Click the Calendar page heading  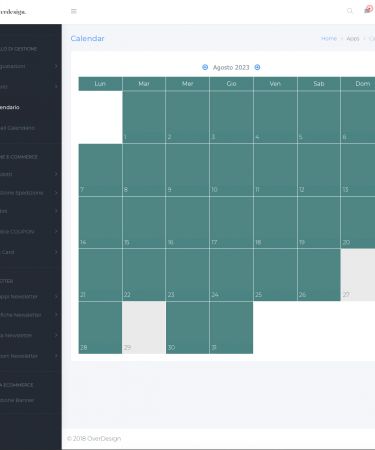[x=87, y=38]
